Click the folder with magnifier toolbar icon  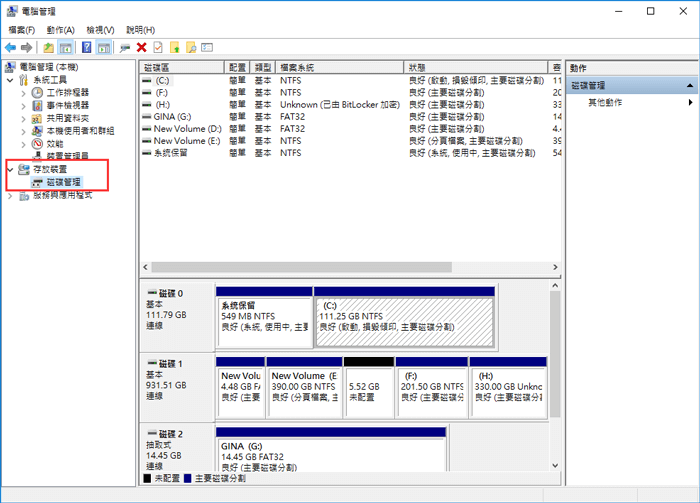[x=191, y=47]
